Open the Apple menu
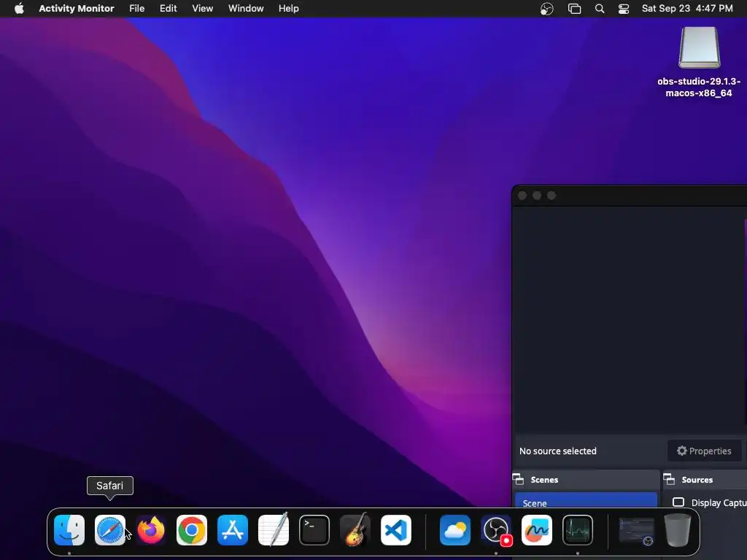This screenshot has width=747, height=560. pos(19,8)
